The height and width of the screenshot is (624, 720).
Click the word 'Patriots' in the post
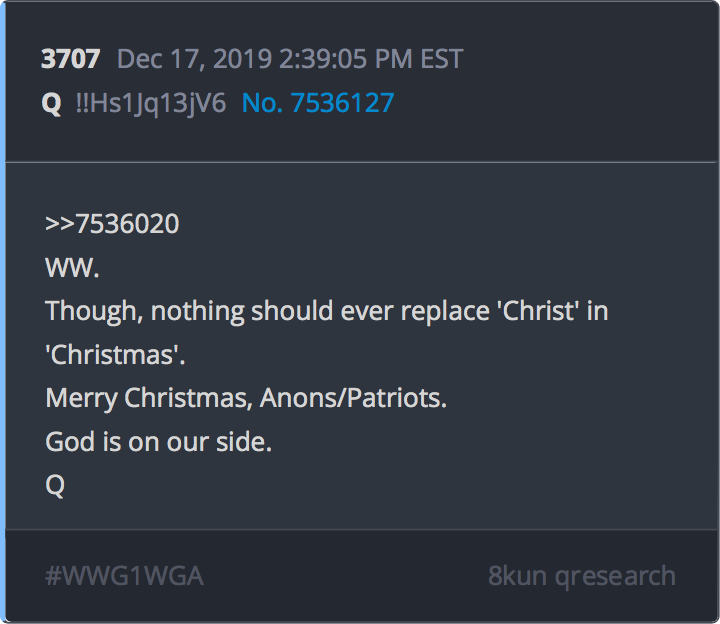[x=396, y=398]
